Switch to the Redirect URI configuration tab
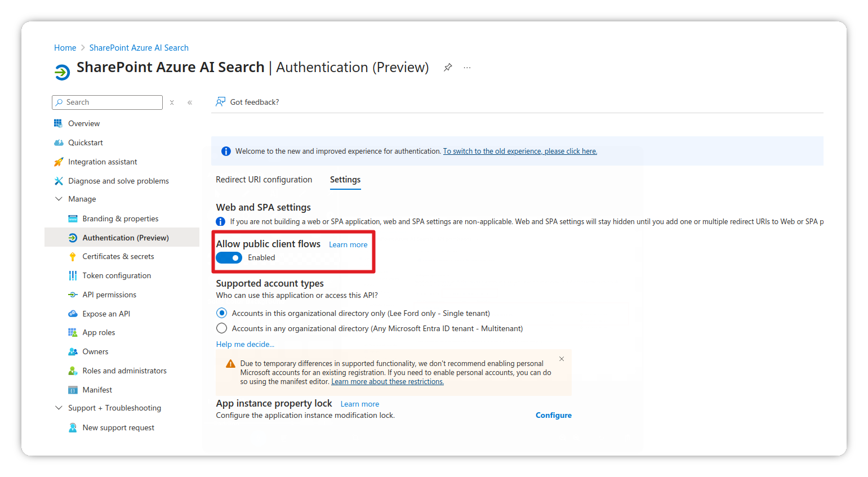Viewport: 868px width, 477px height. [x=264, y=179]
